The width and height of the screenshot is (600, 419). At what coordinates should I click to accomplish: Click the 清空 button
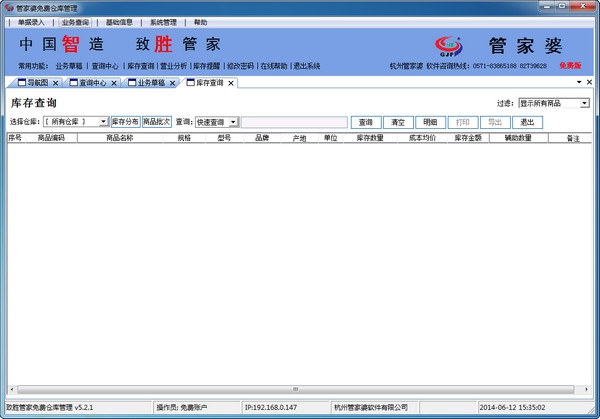click(x=398, y=122)
